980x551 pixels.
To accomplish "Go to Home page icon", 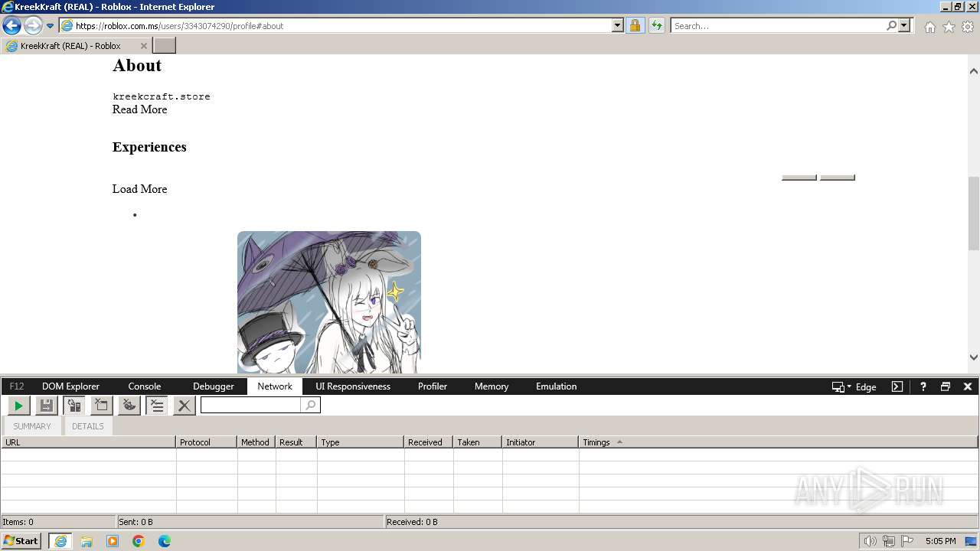I will pos(929,27).
